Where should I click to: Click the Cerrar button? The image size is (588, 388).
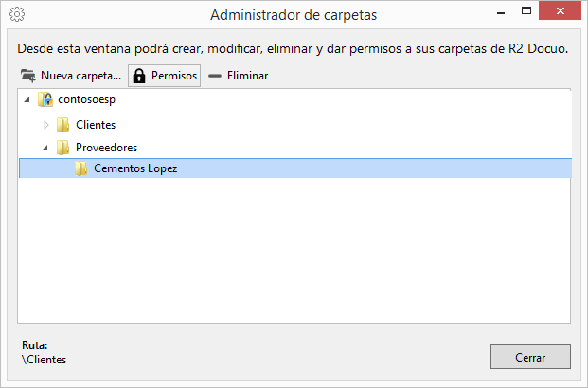(530, 357)
